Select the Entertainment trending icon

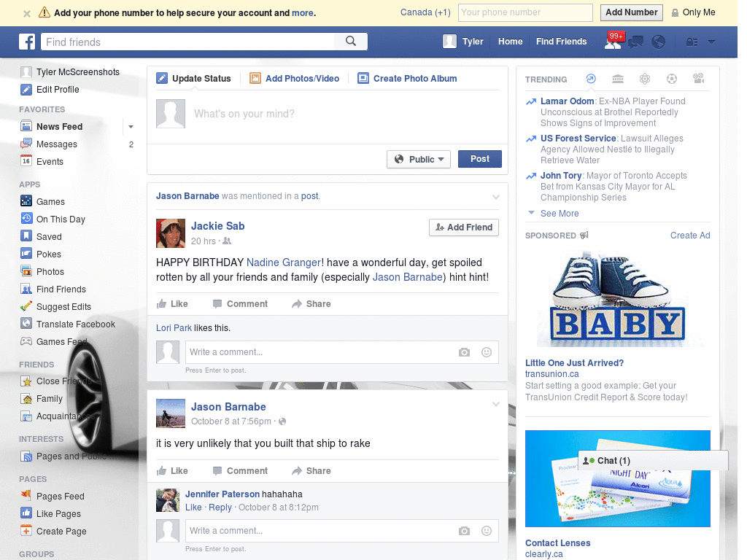[698, 79]
